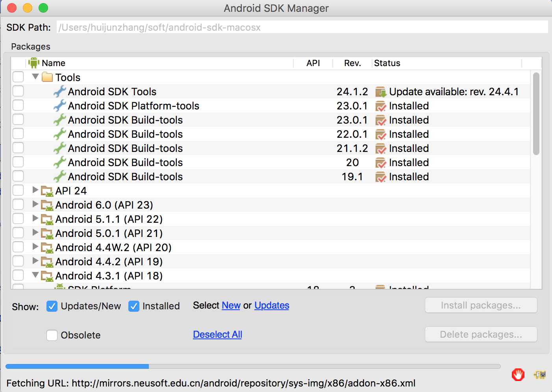
Task: Click the Delete packages button
Action: [481, 335]
